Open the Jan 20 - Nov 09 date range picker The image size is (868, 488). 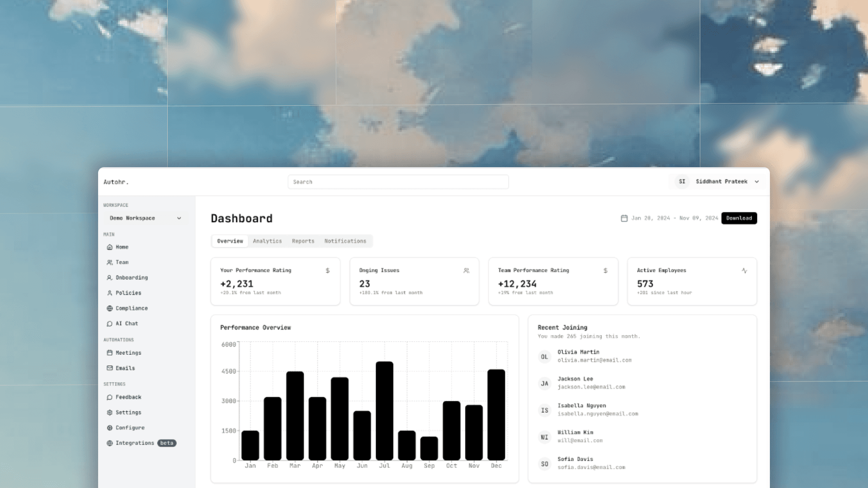pyautogui.click(x=674, y=218)
